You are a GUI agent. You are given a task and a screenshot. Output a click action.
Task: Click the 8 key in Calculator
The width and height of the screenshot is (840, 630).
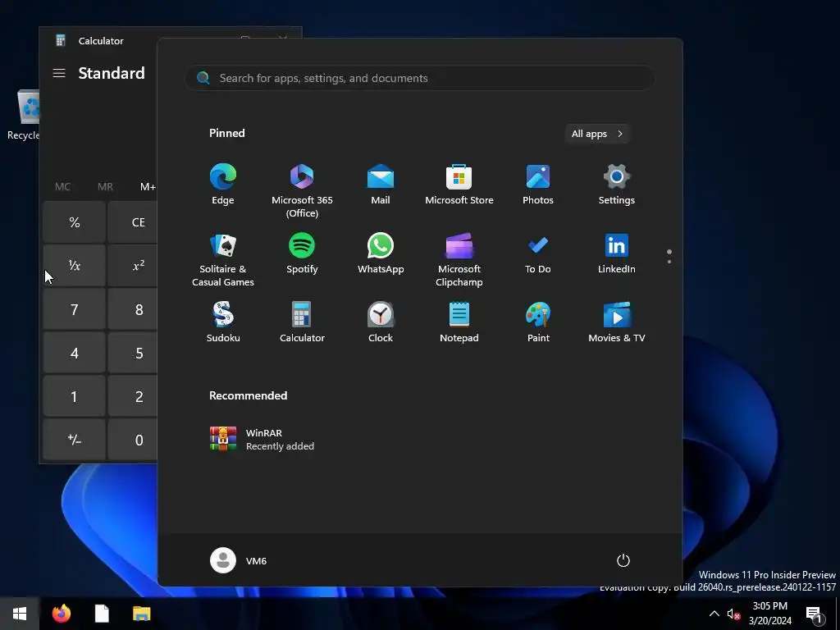pyautogui.click(x=133, y=309)
